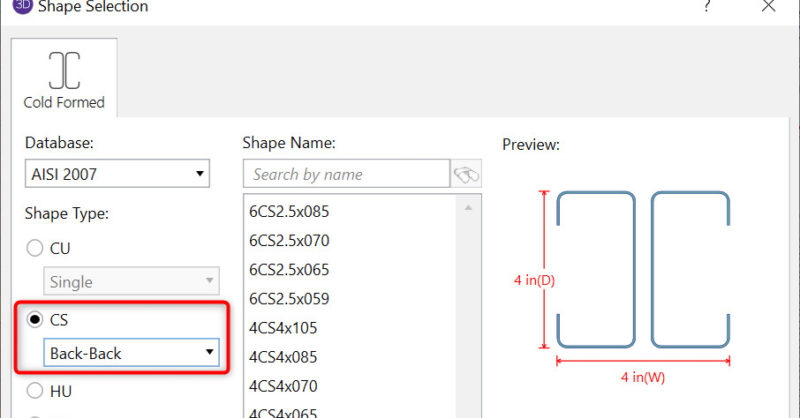Click the binoculars search icon
800x418 pixels.
[x=466, y=174]
